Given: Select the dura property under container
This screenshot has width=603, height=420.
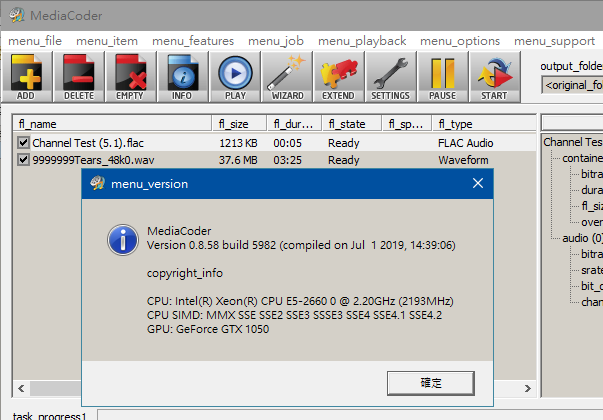Looking at the screenshot, I should tap(592, 190).
